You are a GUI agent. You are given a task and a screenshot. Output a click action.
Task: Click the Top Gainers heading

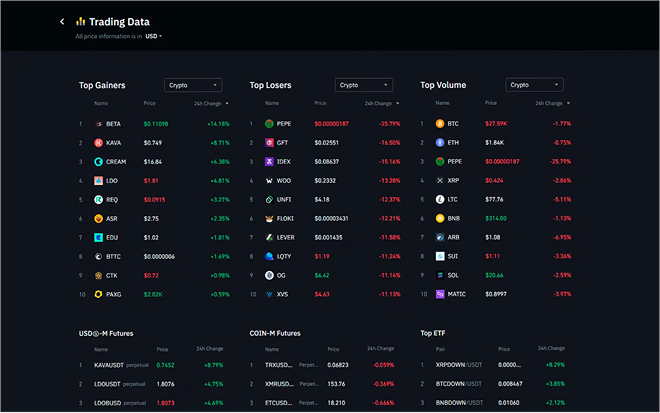point(102,85)
